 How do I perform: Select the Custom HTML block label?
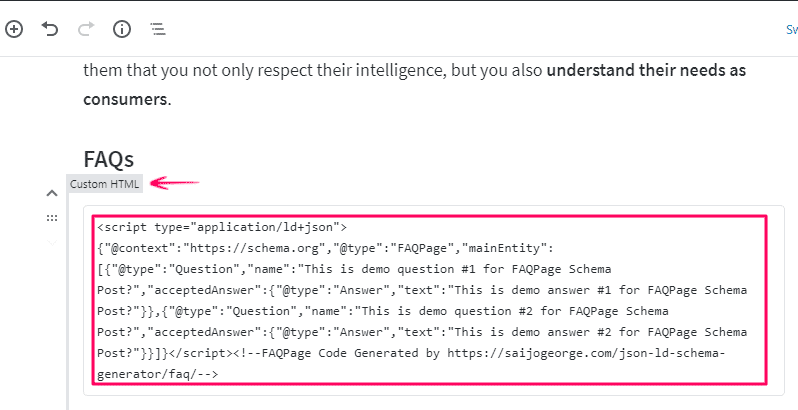[105, 184]
